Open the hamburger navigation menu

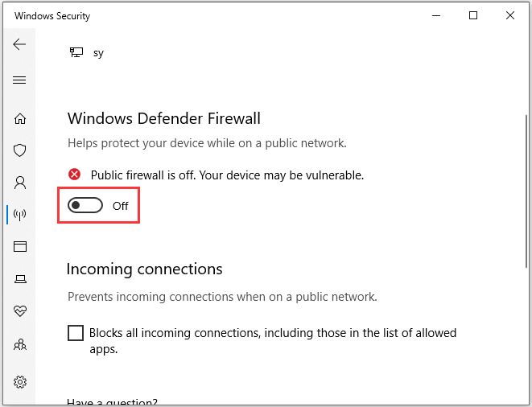pyautogui.click(x=19, y=80)
